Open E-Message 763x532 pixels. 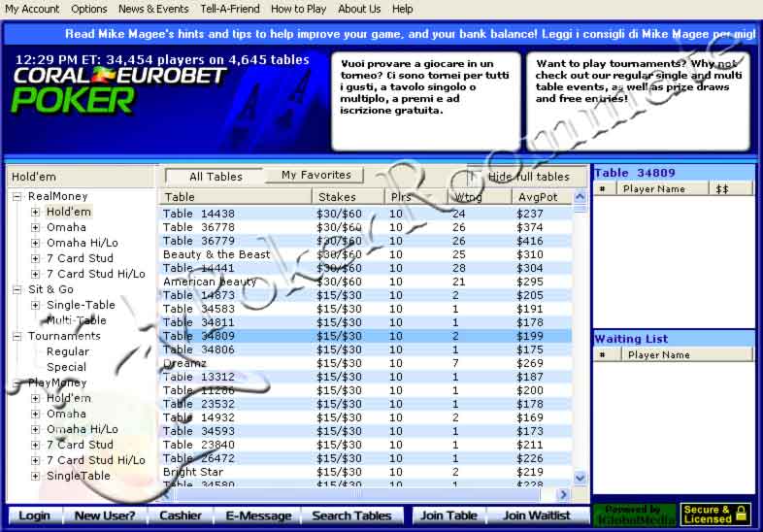point(258,515)
